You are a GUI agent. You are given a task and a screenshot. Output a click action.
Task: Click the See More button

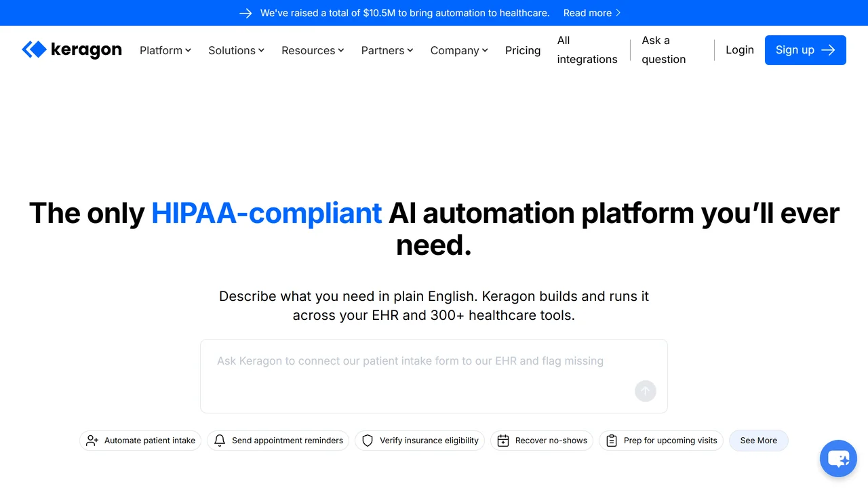pyautogui.click(x=758, y=441)
